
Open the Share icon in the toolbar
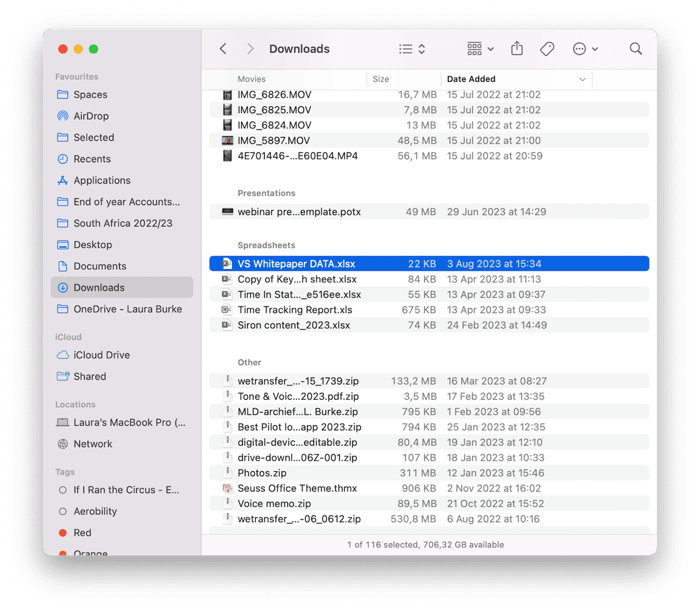[x=516, y=48]
